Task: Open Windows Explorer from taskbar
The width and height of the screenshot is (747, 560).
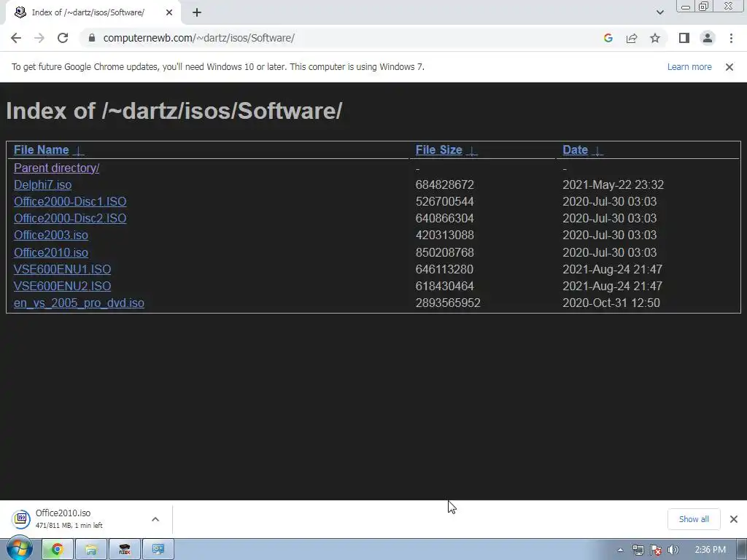Action: pyautogui.click(x=91, y=550)
